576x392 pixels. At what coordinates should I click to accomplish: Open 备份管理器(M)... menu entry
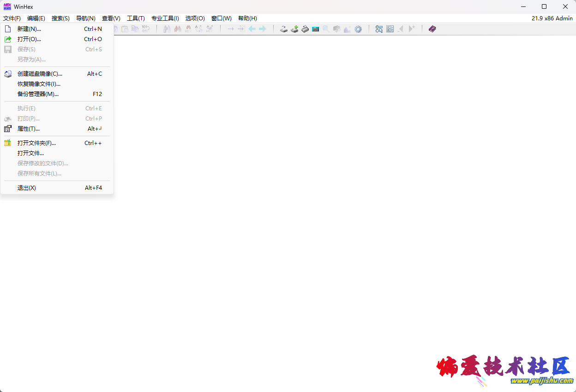pos(57,94)
